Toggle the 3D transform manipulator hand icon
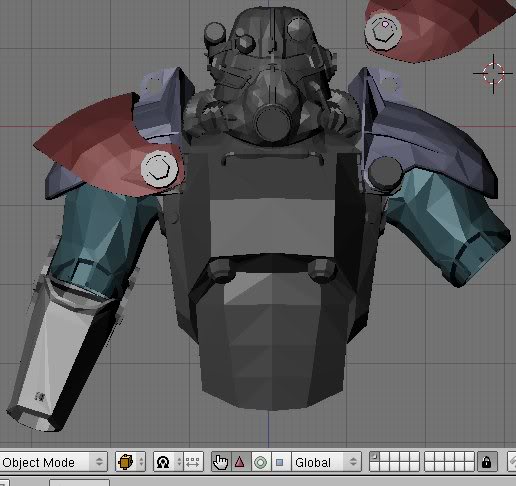The height and width of the screenshot is (486, 516). [x=221, y=462]
